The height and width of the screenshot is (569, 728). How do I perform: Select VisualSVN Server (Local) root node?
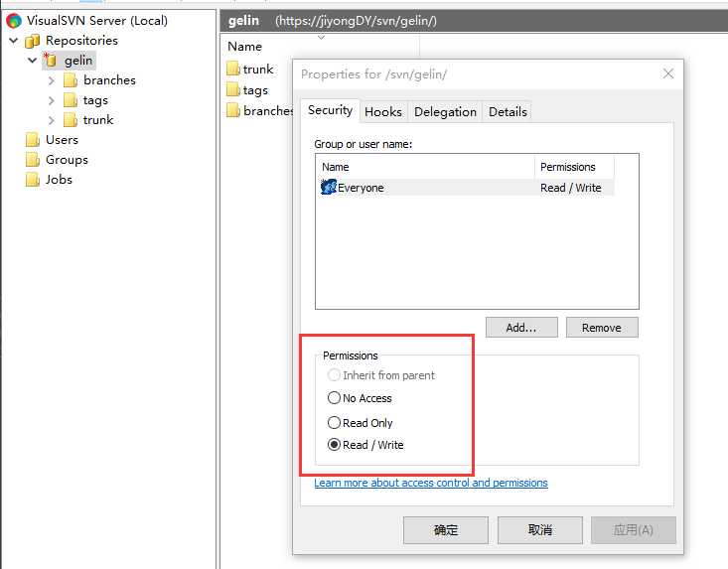pos(96,21)
